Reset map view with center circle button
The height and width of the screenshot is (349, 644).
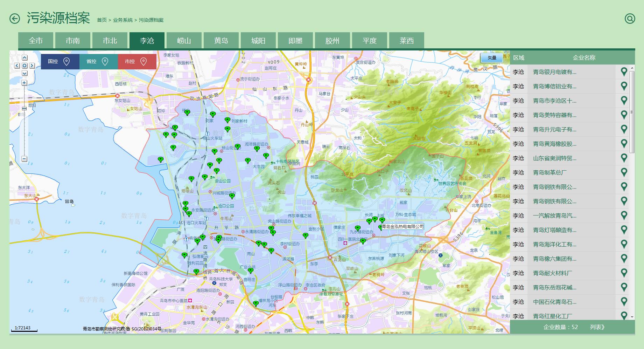[24, 66]
